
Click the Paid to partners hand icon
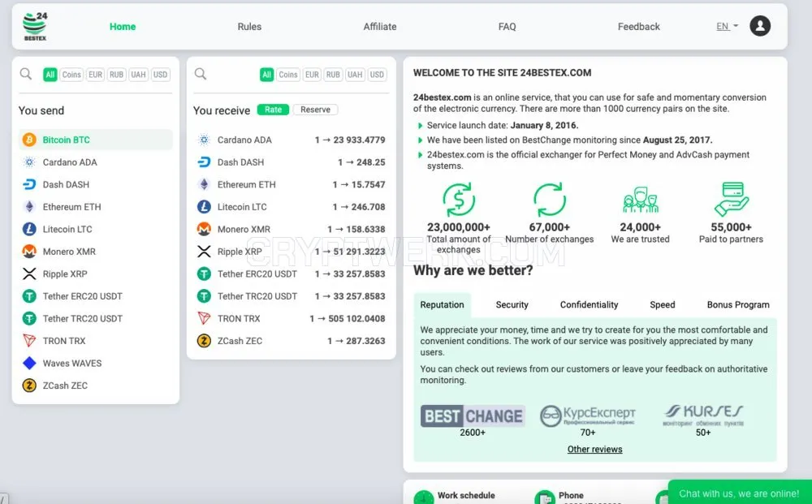coord(731,199)
